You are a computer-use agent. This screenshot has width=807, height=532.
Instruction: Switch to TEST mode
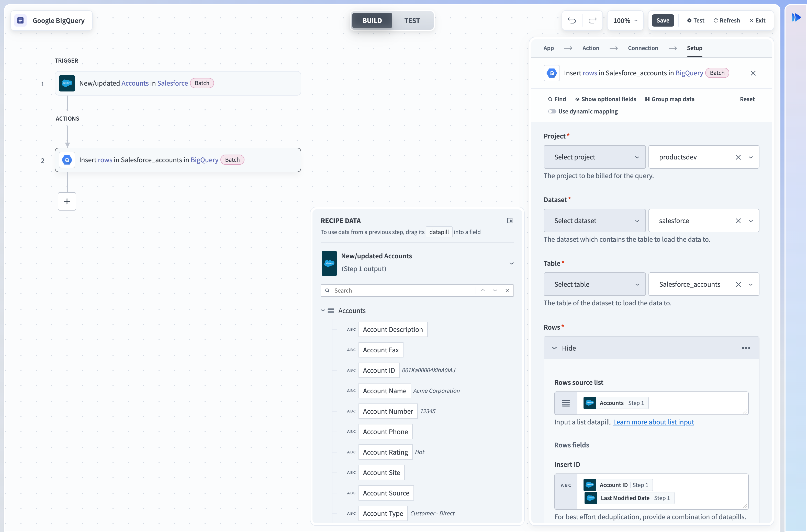click(412, 21)
